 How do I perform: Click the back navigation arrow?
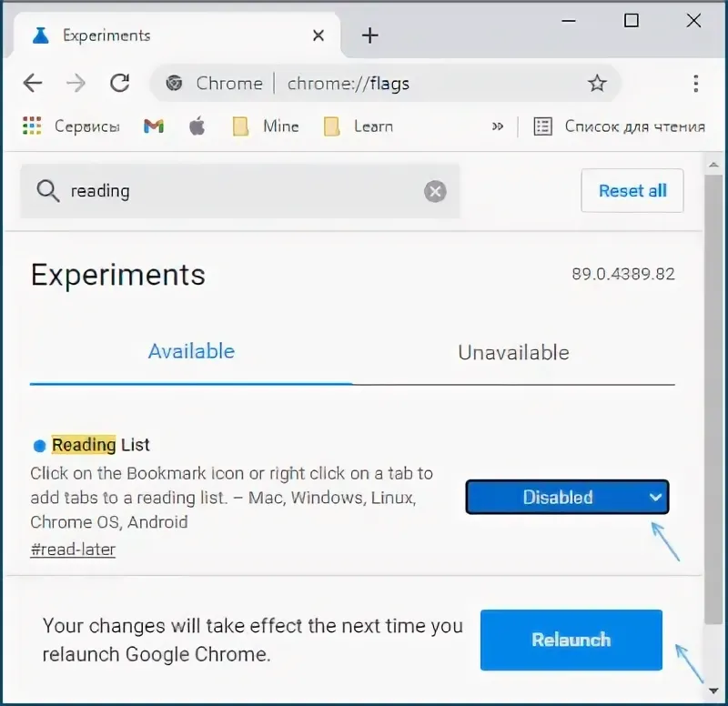click(33, 84)
